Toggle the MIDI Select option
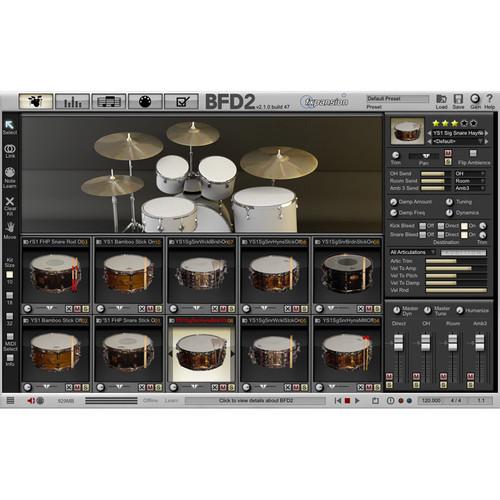Image resolution: width=500 pixels, height=500 pixels. [10, 336]
